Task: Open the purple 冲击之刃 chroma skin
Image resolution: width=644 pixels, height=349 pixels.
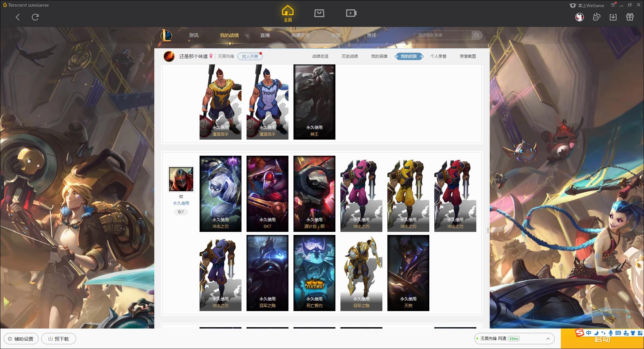Action: point(220,273)
